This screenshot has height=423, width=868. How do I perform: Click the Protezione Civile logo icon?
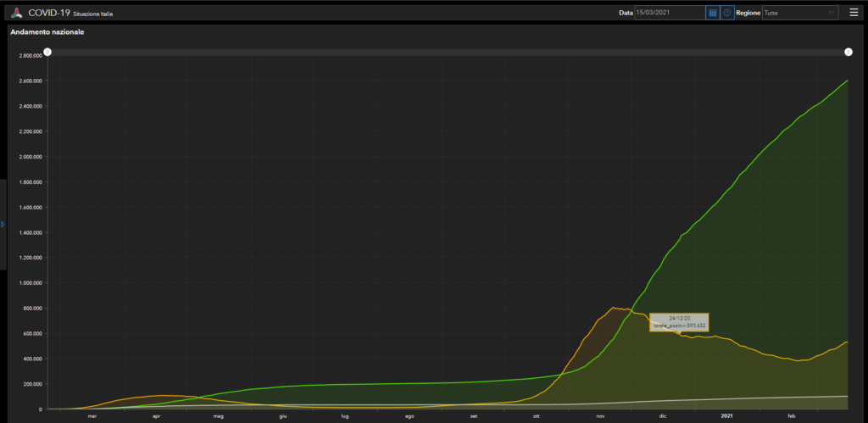pyautogui.click(x=15, y=13)
